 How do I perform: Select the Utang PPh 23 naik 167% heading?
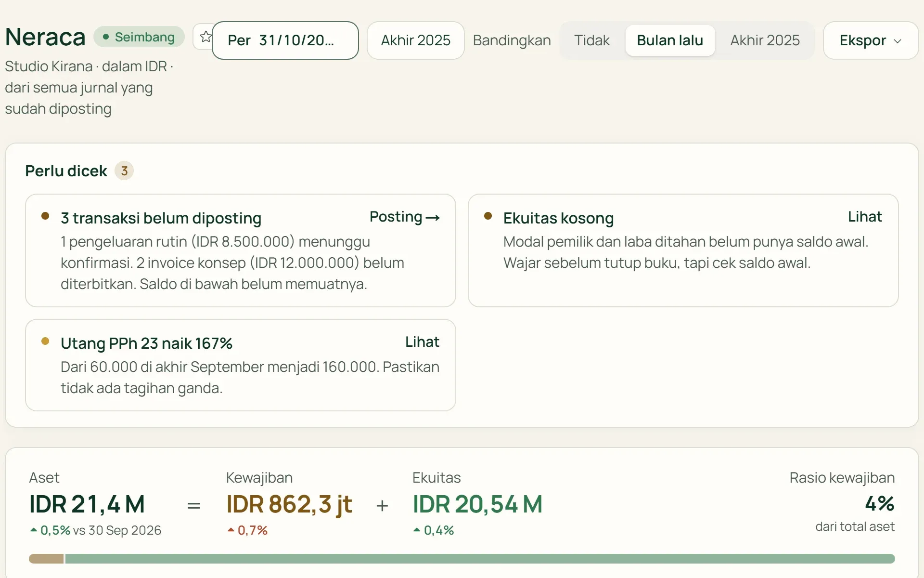point(146,343)
